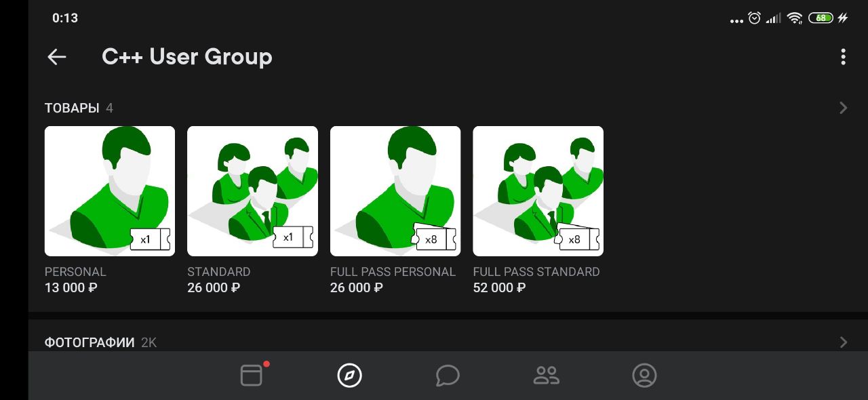Tap the ФОТОГРАФИИ section header
Image resolution: width=868 pixels, height=400 pixels.
click(90, 342)
